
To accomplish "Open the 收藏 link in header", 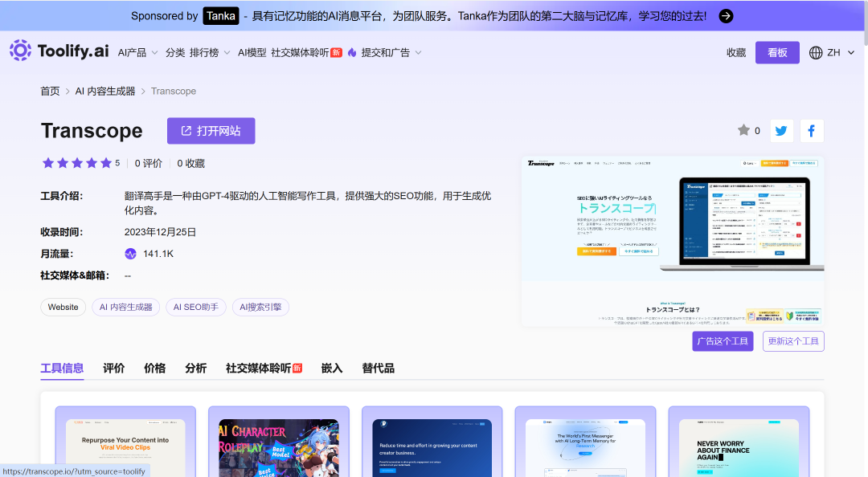I will coord(736,52).
